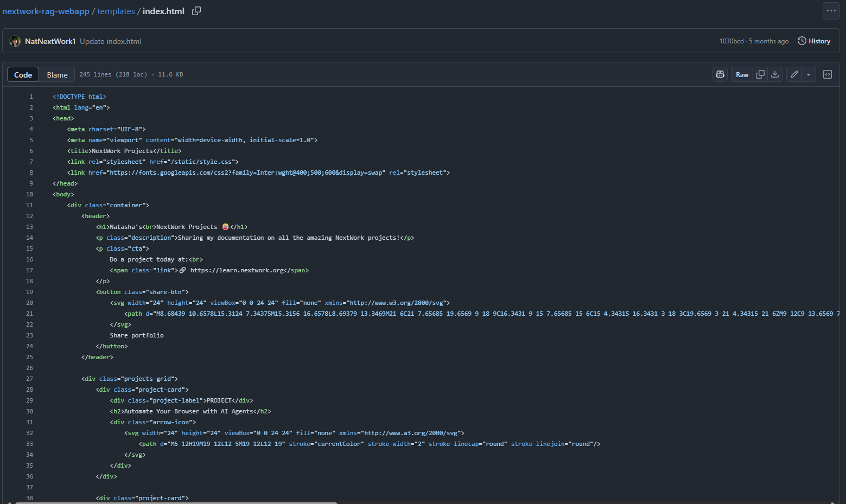Viewport: 846px width, 504px height.
Task: Switch to the Code tab
Action: coord(23,75)
